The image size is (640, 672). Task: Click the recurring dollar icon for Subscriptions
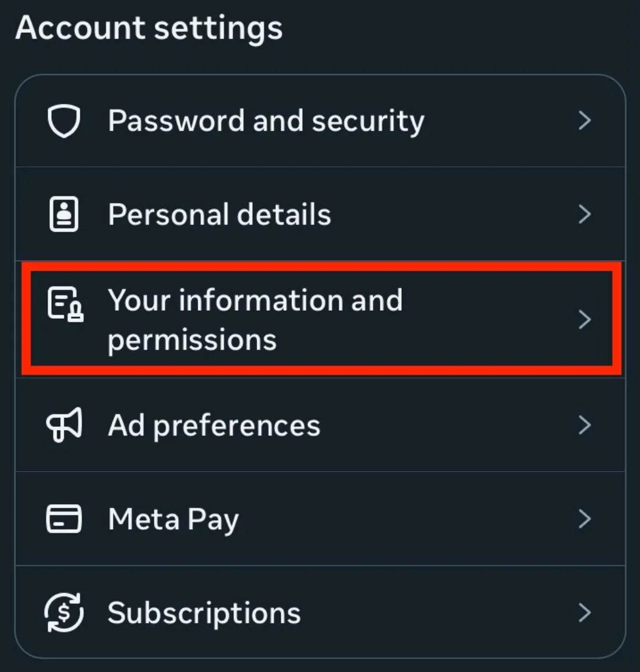[64, 612]
